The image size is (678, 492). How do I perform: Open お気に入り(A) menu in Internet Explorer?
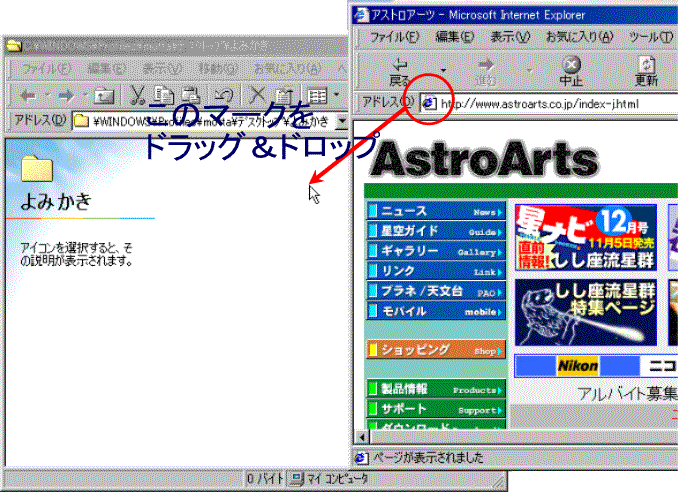579,37
